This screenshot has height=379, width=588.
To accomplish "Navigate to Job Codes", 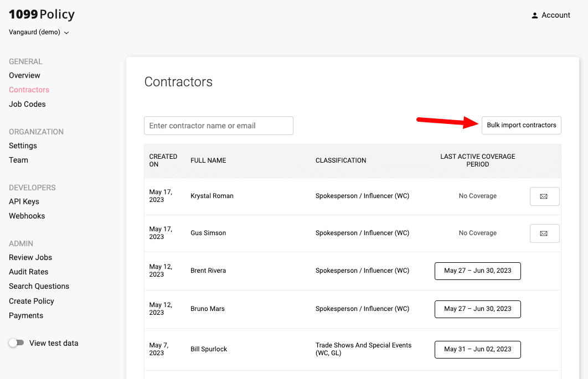I will 27,104.
